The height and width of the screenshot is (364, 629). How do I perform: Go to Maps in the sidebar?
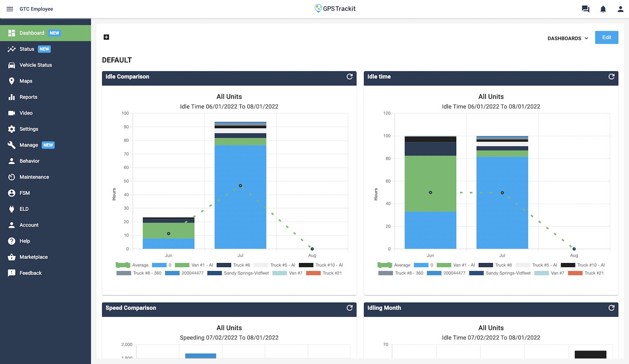26,81
